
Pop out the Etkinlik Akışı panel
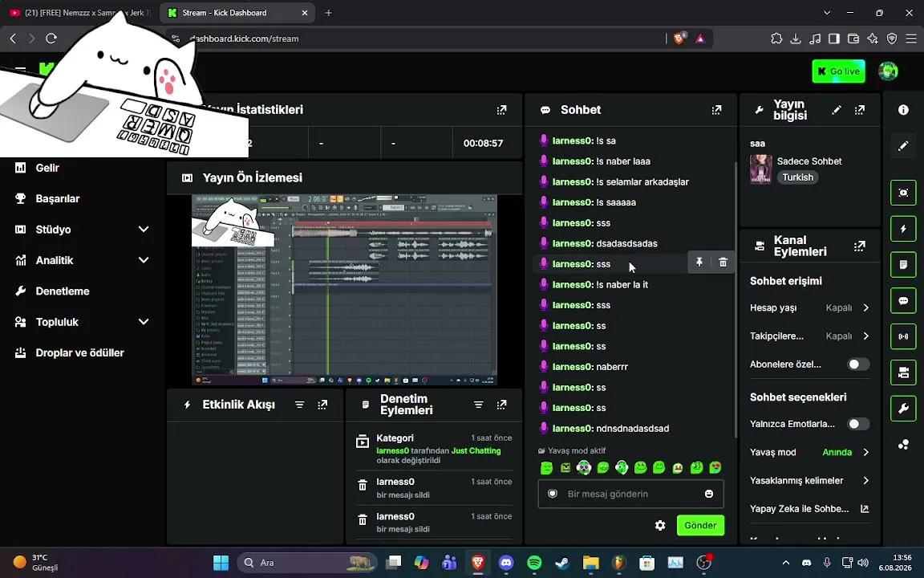pyautogui.click(x=322, y=405)
